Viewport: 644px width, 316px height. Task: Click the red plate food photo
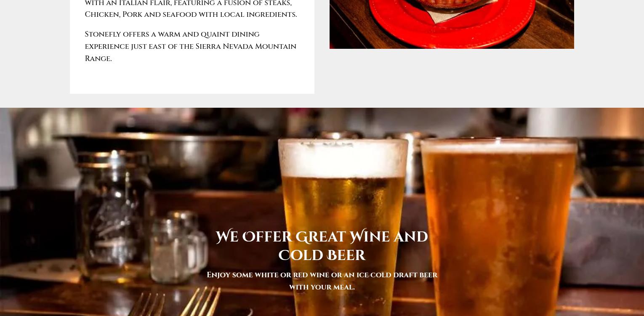click(452, 24)
